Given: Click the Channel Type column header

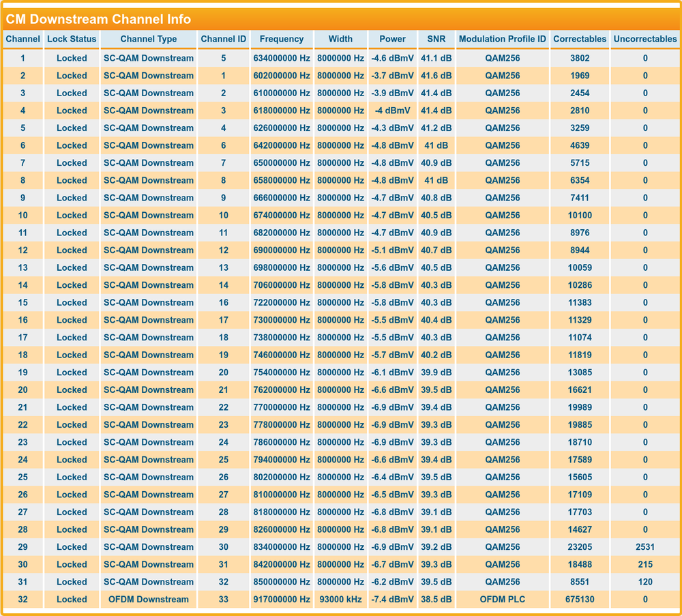Looking at the screenshot, I should [149, 39].
